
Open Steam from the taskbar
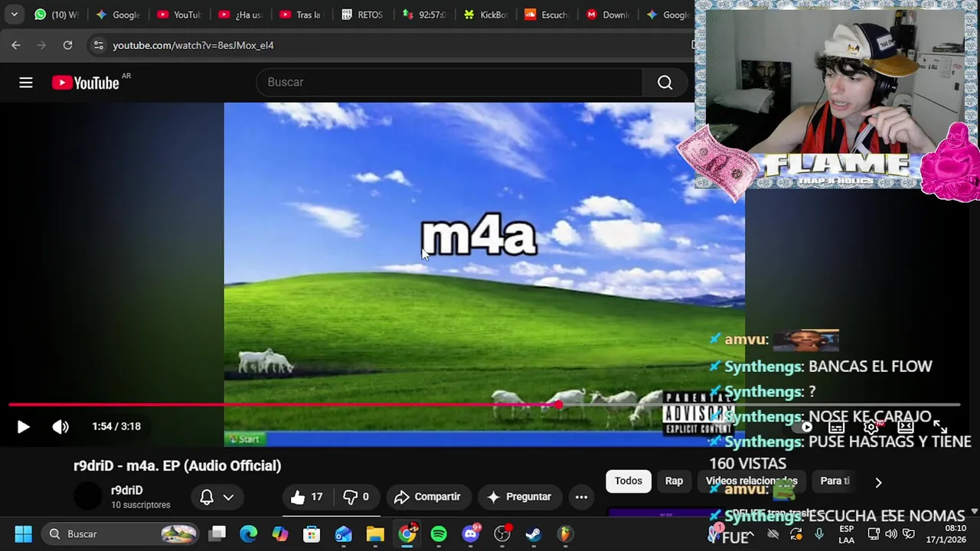pyautogui.click(x=534, y=534)
